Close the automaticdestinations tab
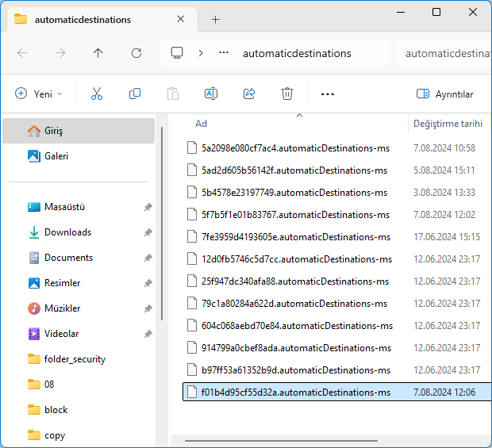 click(180, 19)
